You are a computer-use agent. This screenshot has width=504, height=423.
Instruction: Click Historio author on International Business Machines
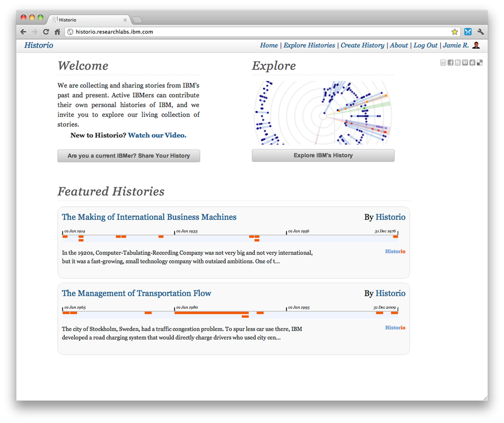[x=390, y=217]
